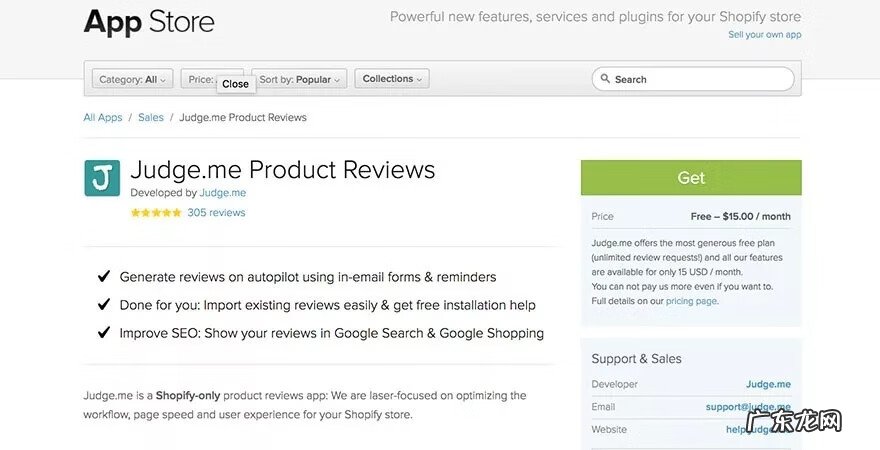Follow the Sell your own app link
The width and height of the screenshot is (880, 450).
[764, 35]
